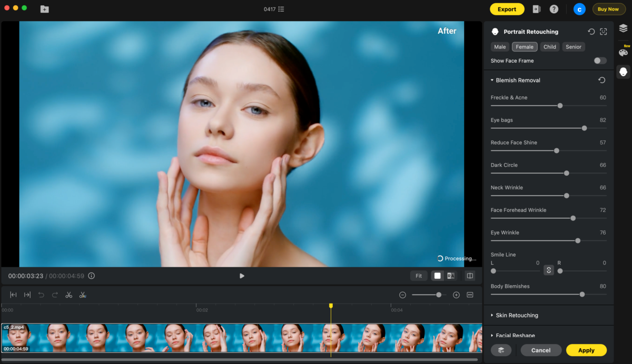Open the Fit zoom dropdown

(418, 276)
